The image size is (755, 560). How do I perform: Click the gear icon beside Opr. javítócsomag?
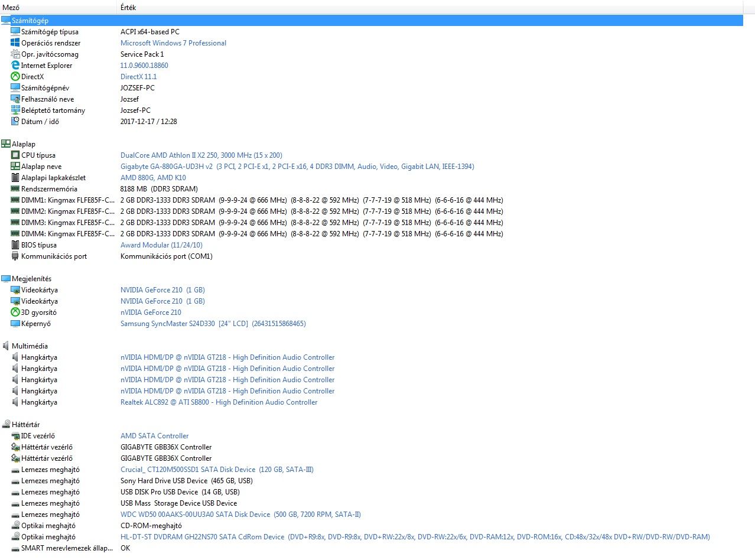(15, 54)
